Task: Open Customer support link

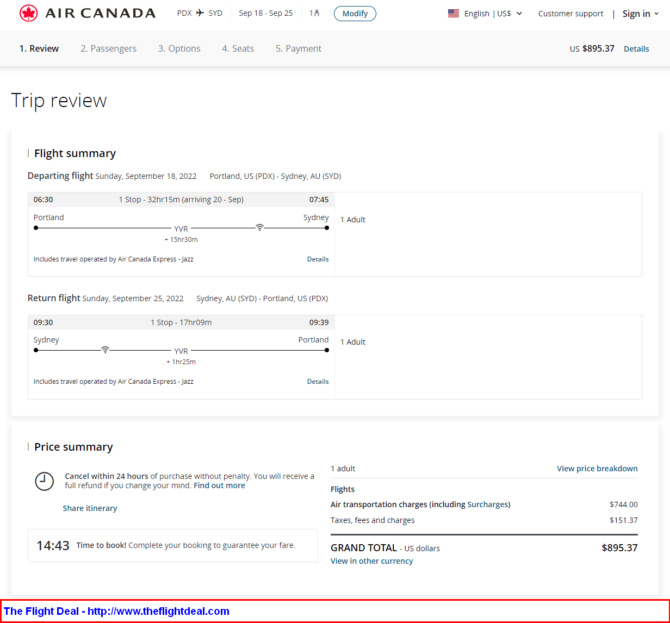Action: point(570,14)
